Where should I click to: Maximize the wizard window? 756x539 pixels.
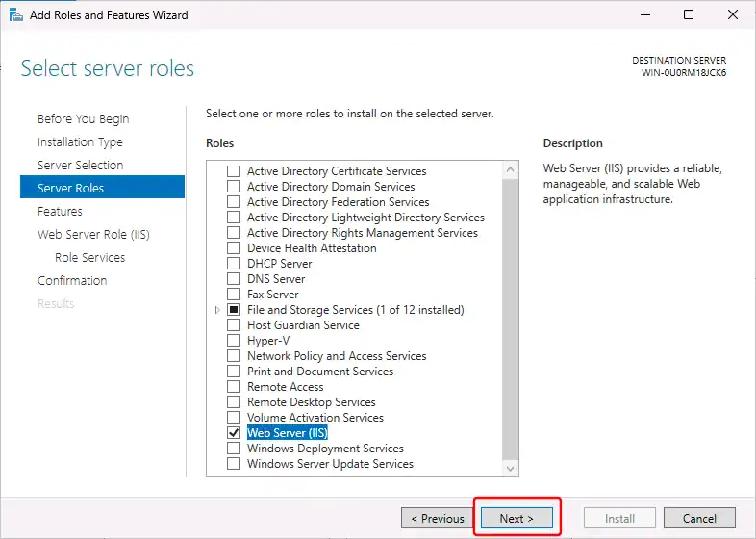[x=689, y=15]
